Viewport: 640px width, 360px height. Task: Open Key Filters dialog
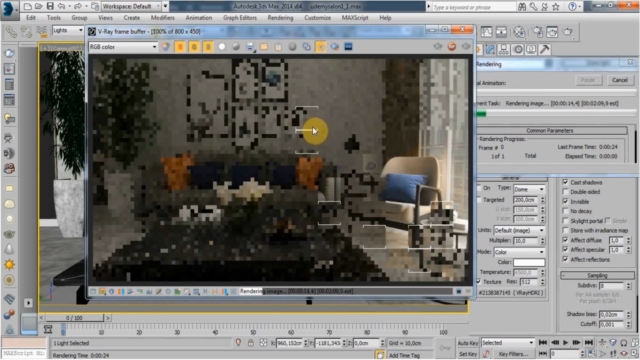pyautogui.click(x=513, y=354)
